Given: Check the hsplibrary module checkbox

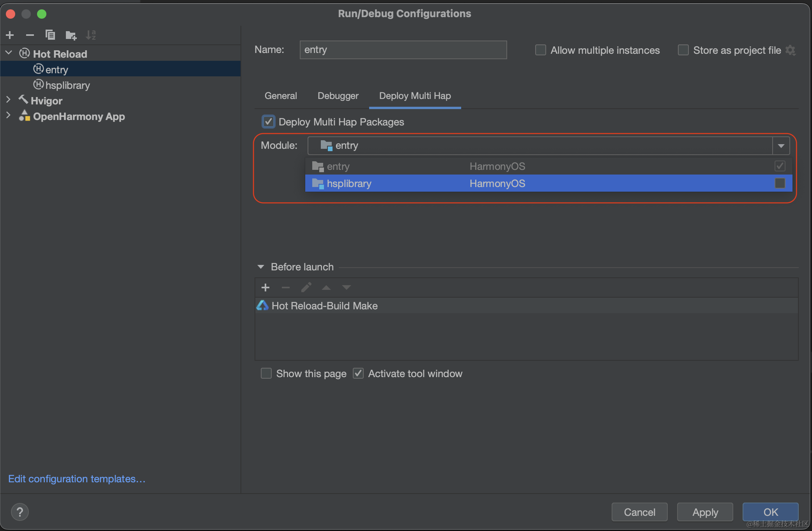Looking at the screenshot, I should tap(780, 183).
